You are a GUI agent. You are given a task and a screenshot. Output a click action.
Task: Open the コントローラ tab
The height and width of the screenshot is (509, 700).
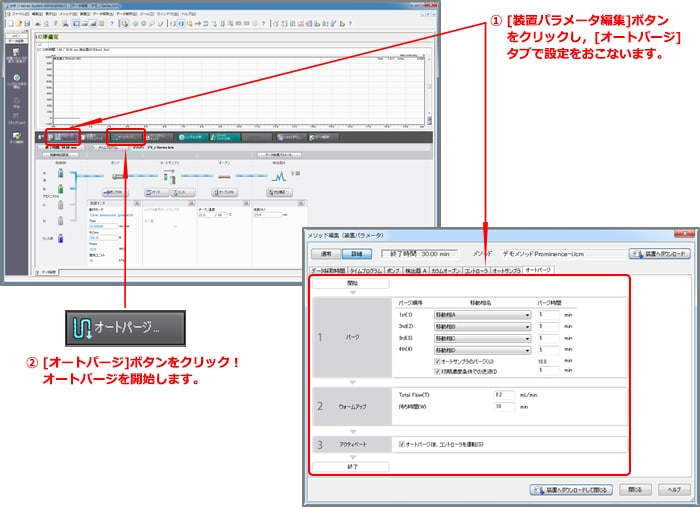click(476, 271)
